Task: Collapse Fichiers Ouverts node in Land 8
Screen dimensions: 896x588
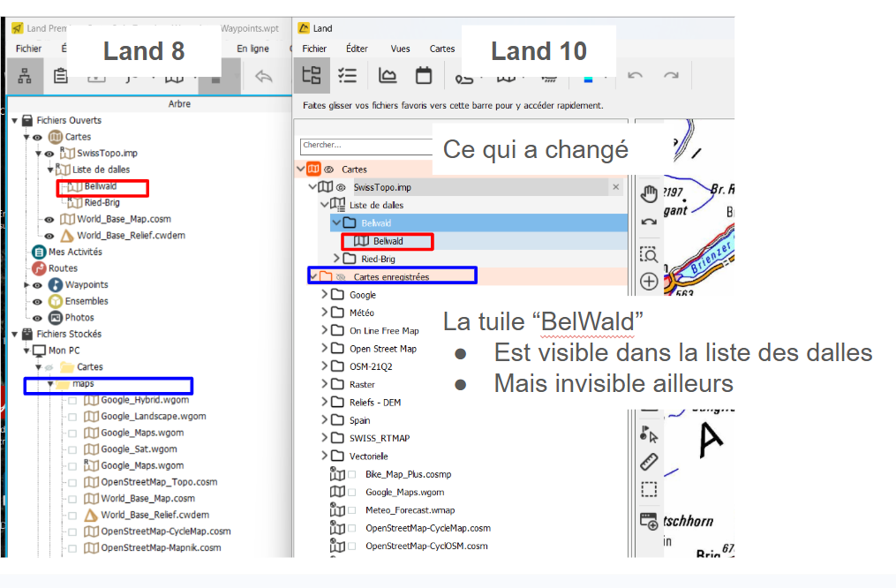Action: (15, 121)
